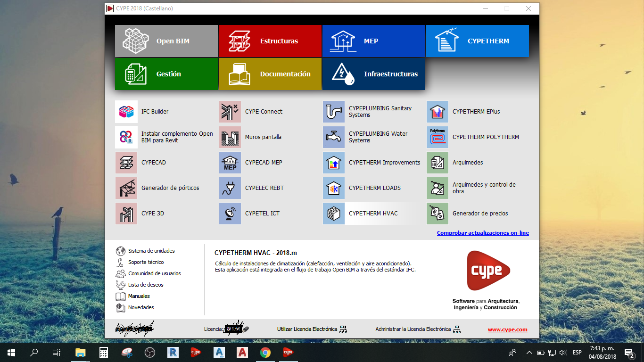Click the network icon beside Administrar la Licencia Electrónica
This screenshot has height=362, width=644.
457,329
